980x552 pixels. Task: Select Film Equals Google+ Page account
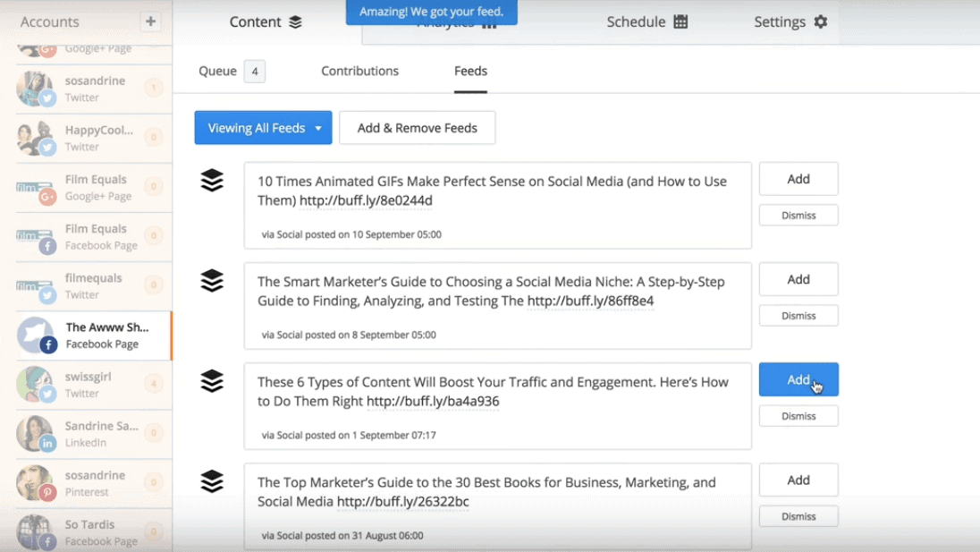tap(94, 188)
